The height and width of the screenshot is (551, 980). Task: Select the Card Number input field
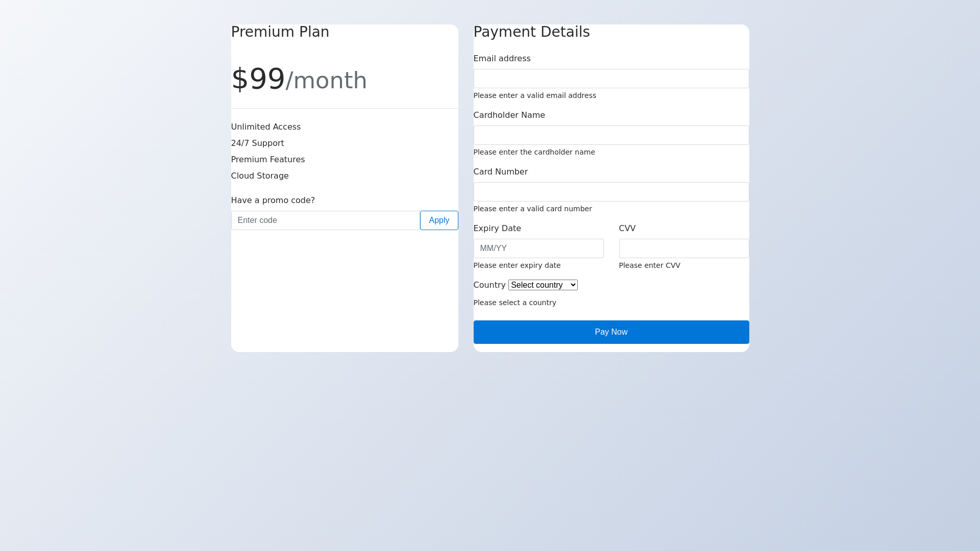point(611,192)
